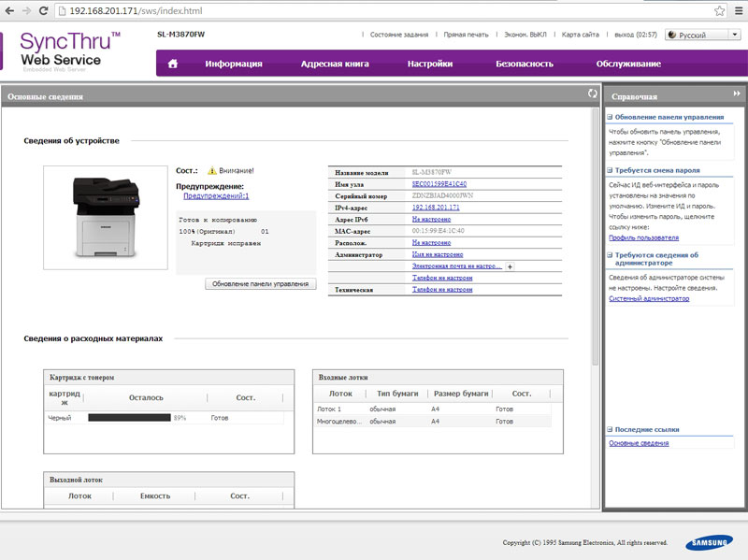Open Состояние задания link
The height and width of the screenshot is (560, 748).
399,35
